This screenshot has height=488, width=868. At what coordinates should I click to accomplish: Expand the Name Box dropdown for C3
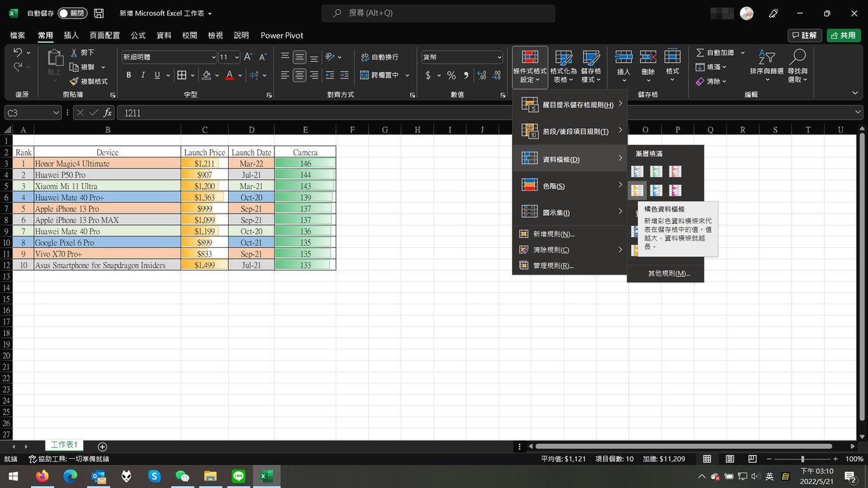[x=55, y=113]
